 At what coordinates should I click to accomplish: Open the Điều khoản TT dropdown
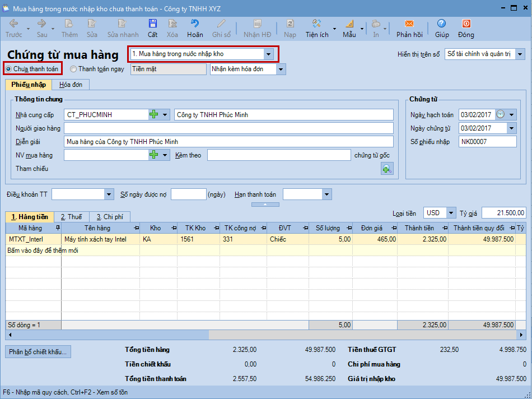click(x=109, y=194)
